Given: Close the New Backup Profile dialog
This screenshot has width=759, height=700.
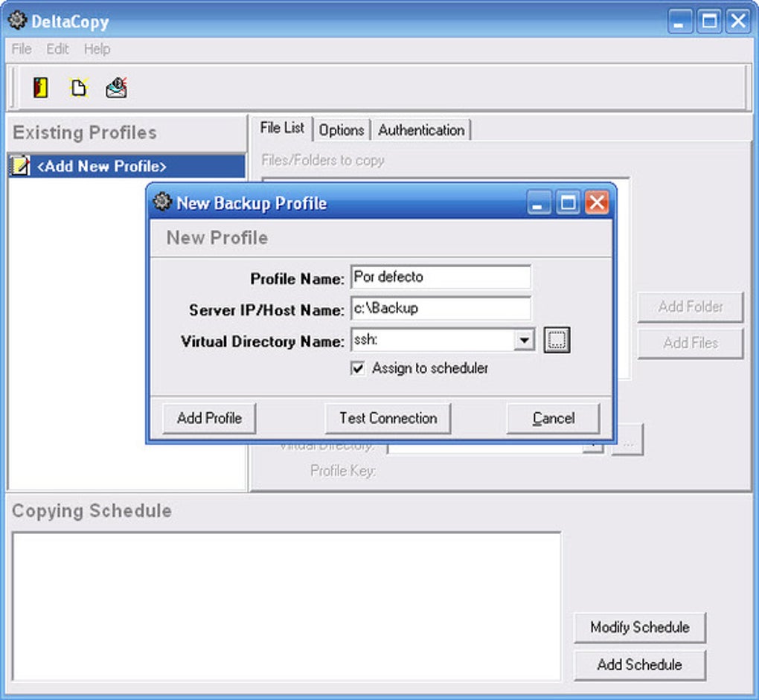Looking at the screenshot, I should point(597,202).
